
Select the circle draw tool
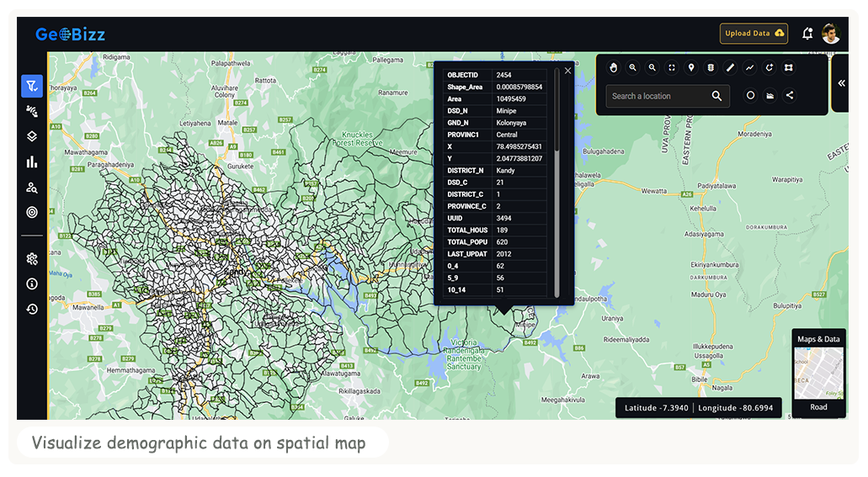coord(751,95)
